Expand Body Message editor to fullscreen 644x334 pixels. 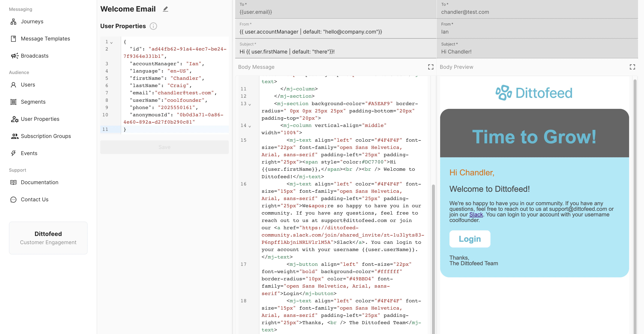pos(430,67)
